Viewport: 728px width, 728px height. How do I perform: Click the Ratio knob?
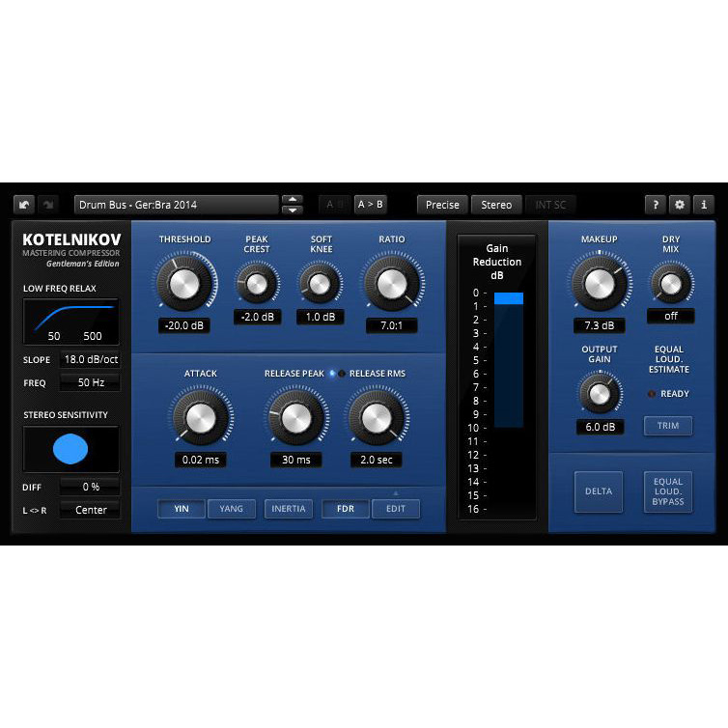(x=392, y=283)
